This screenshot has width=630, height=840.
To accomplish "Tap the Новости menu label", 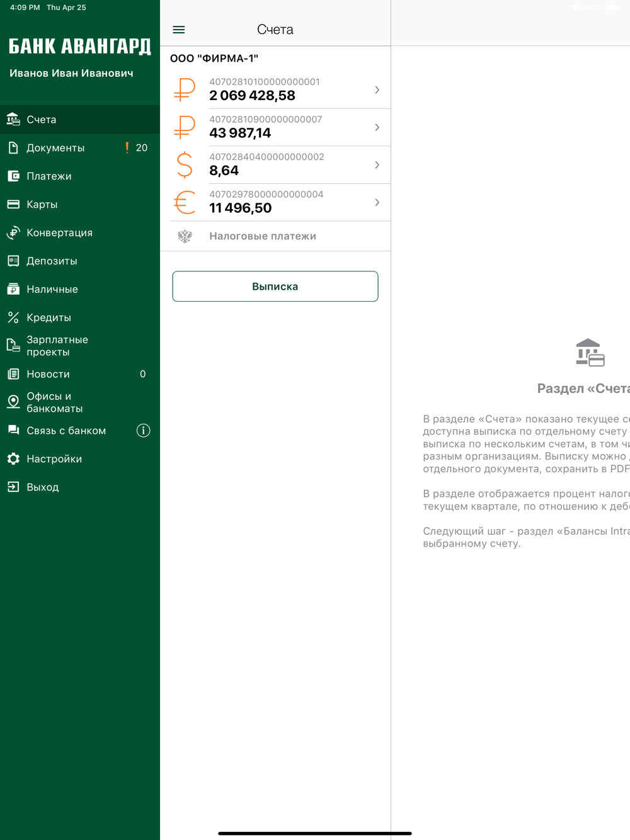I will click(x=48, y=374).
